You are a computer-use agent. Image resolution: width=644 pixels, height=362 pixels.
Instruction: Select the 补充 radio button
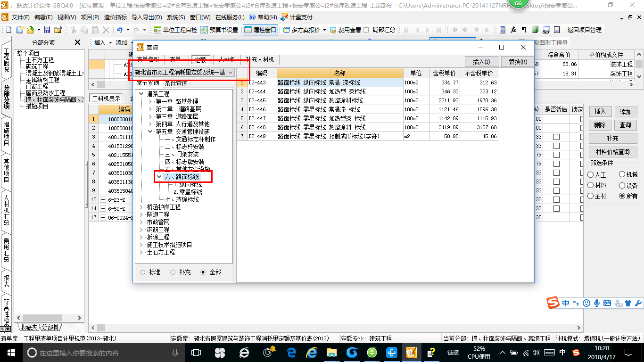173,272
